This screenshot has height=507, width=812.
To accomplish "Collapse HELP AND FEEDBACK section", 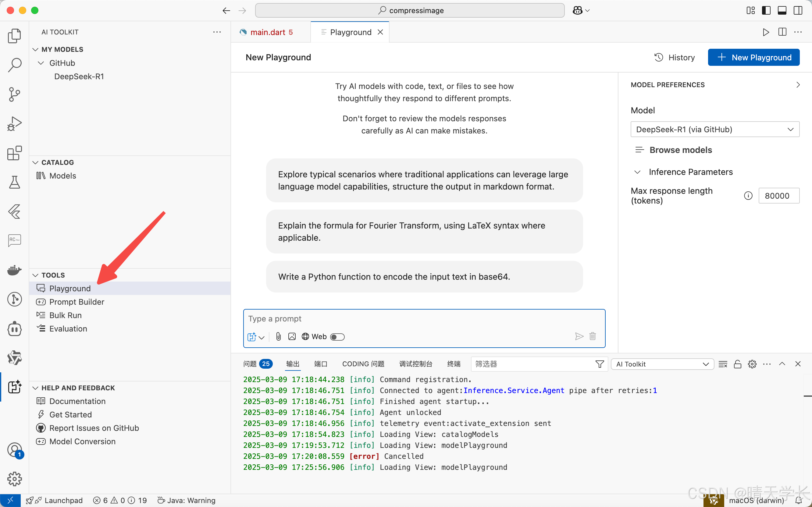I will pyautogui.click(x=35, y=388).
